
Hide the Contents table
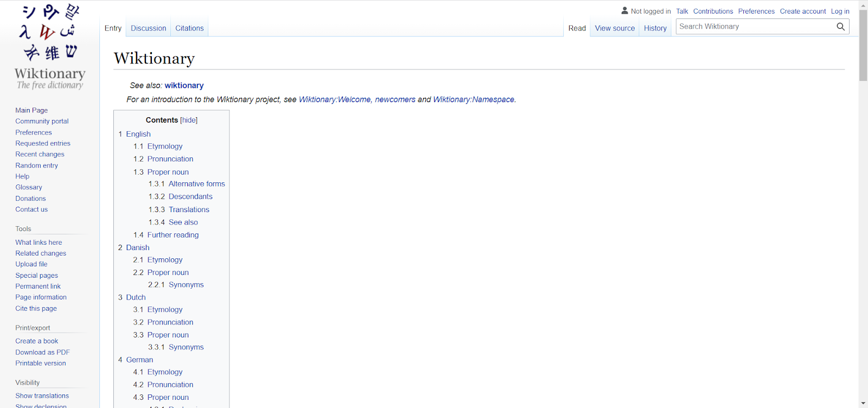189,120
